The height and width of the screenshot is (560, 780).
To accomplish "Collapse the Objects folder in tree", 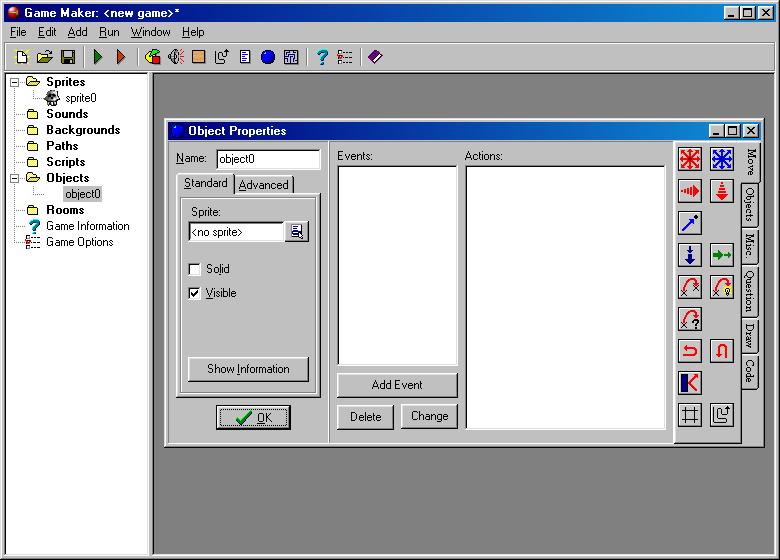I will 15,178.
